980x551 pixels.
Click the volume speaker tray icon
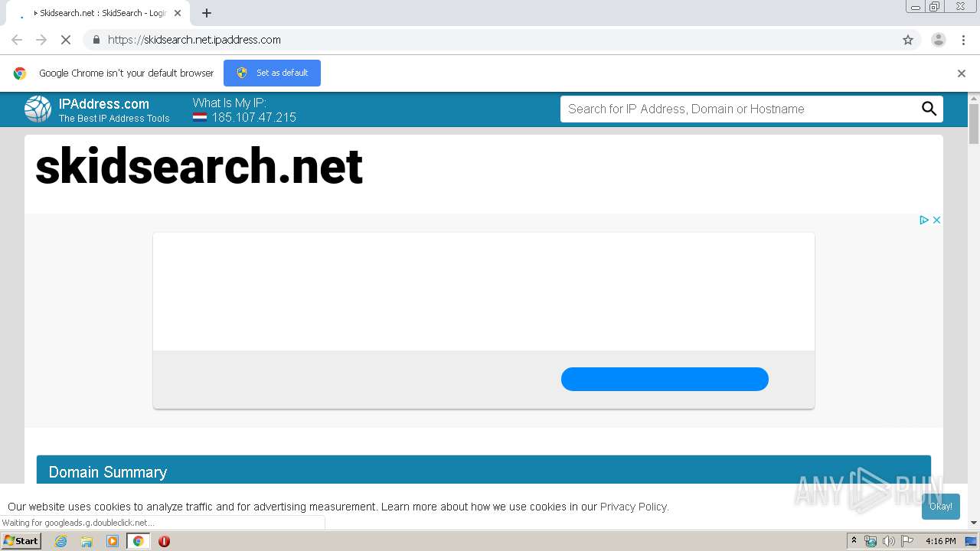(x=889, y=541)
